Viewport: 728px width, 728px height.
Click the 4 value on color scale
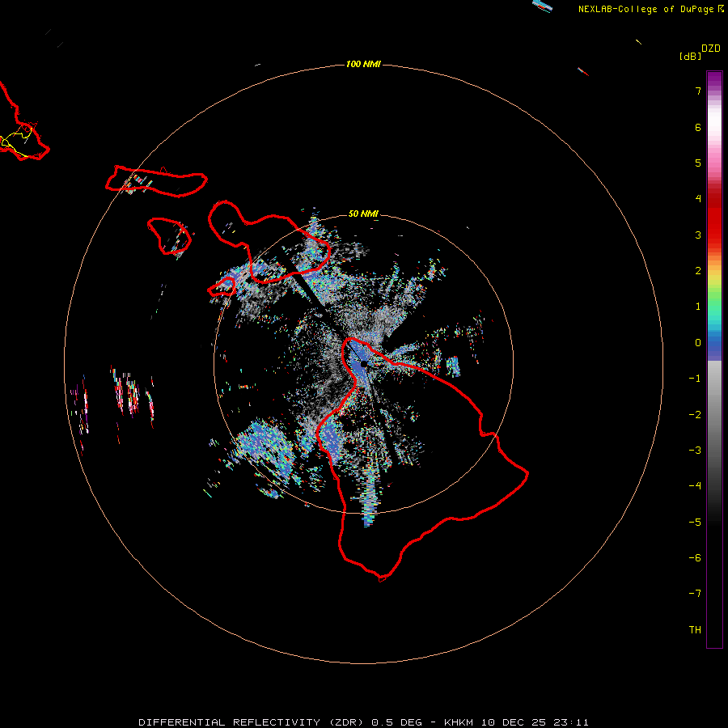point(698,199)
